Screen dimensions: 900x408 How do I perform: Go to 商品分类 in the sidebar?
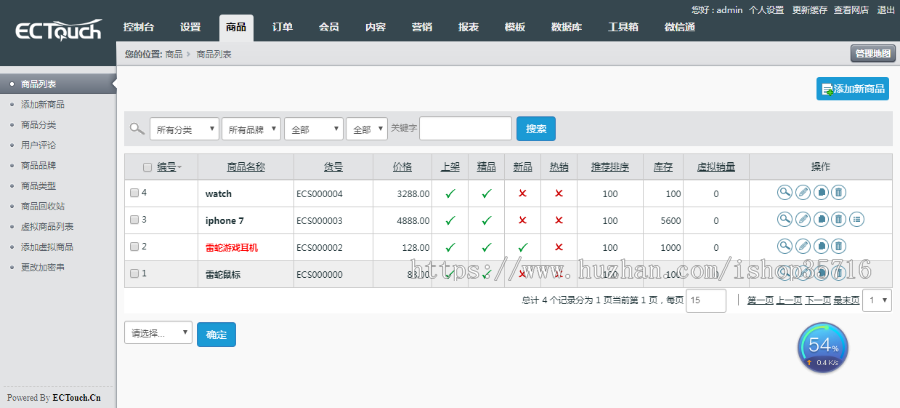38,125
